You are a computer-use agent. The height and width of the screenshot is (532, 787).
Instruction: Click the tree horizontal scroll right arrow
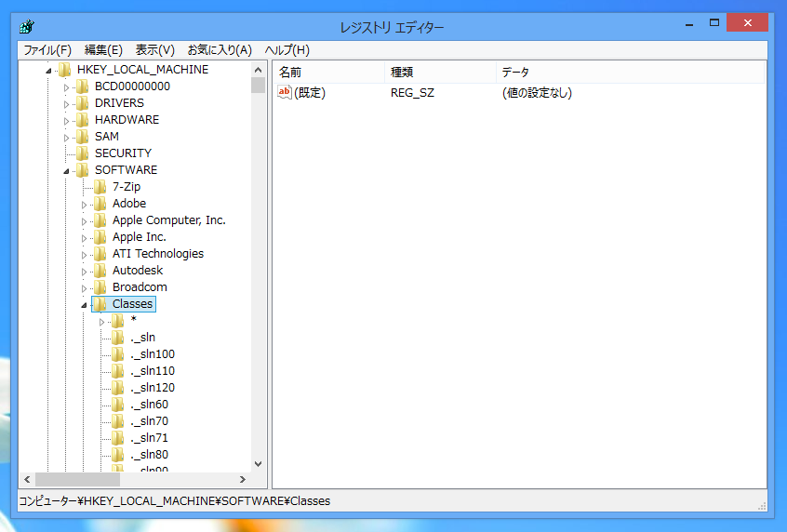pyautogui.click(x=243, y=479)
